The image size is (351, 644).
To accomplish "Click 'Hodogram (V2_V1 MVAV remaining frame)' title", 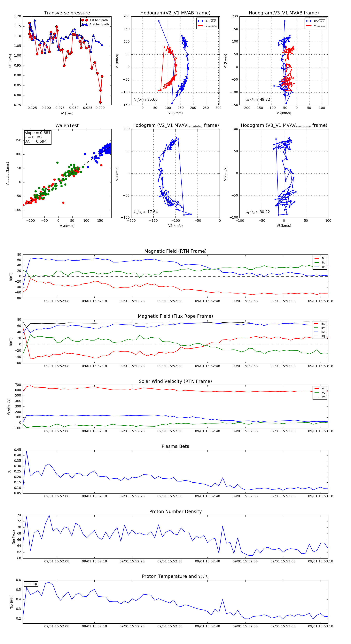I will tap(175, 125).
